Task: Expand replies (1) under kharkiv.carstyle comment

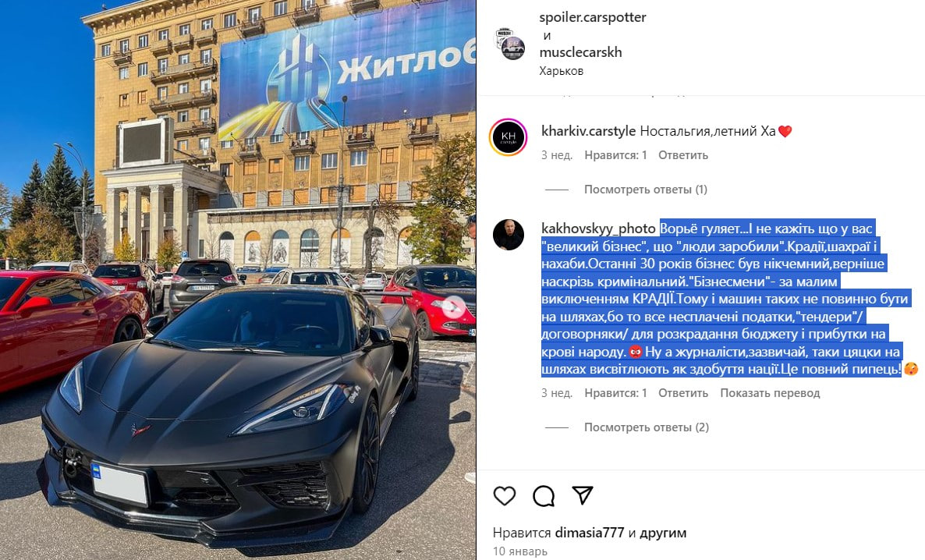Action: (645, 190)
